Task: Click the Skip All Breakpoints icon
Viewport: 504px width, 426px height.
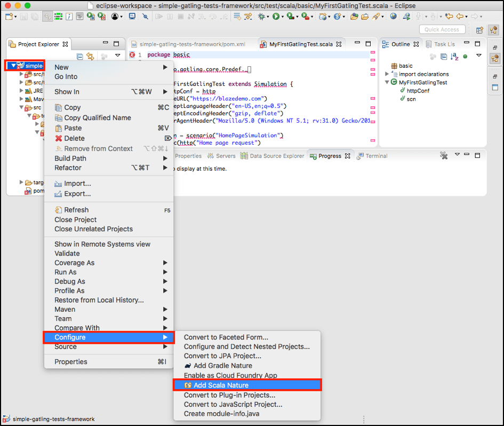Action: tap(145, 17)
